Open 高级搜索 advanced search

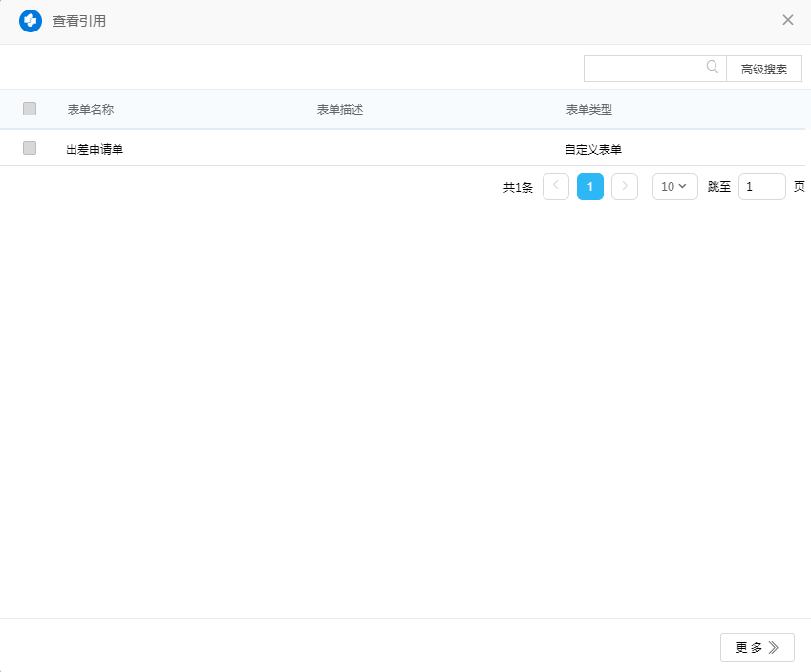pos(764,69)
